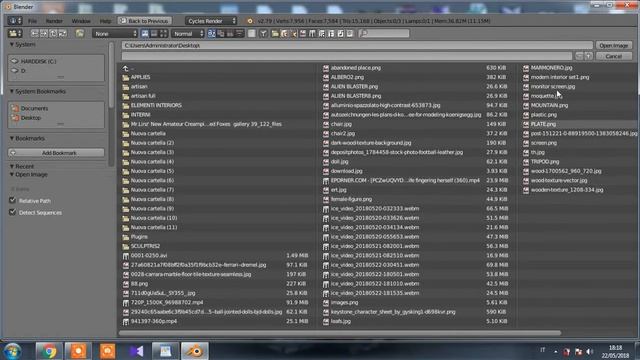Click the Blender taskbar icon
This screenshot has width=640, height=360.
click(x=195, y=351)
